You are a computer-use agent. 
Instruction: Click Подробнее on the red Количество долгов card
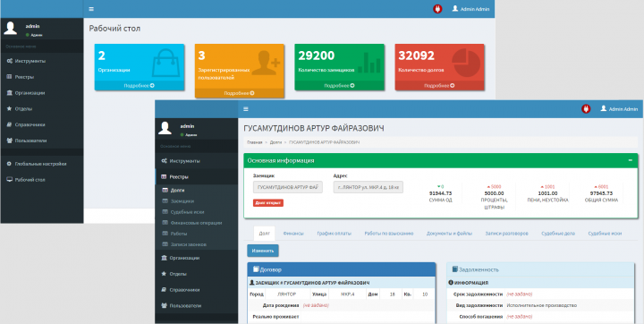pos(439,86)
